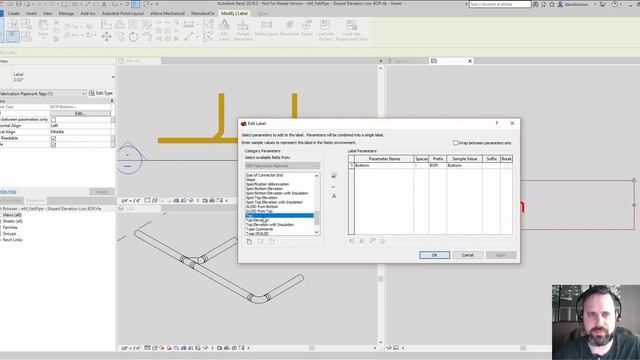Click the search keyword field in title bar
Viewport: 640px width, 360px height.
point(500,4)
